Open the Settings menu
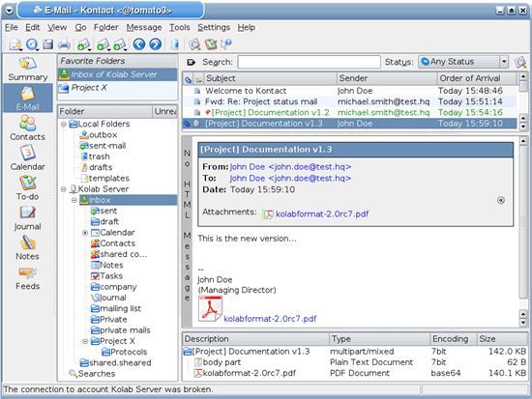The height and width of the screenshot is (399, 532). click(214, 27)
